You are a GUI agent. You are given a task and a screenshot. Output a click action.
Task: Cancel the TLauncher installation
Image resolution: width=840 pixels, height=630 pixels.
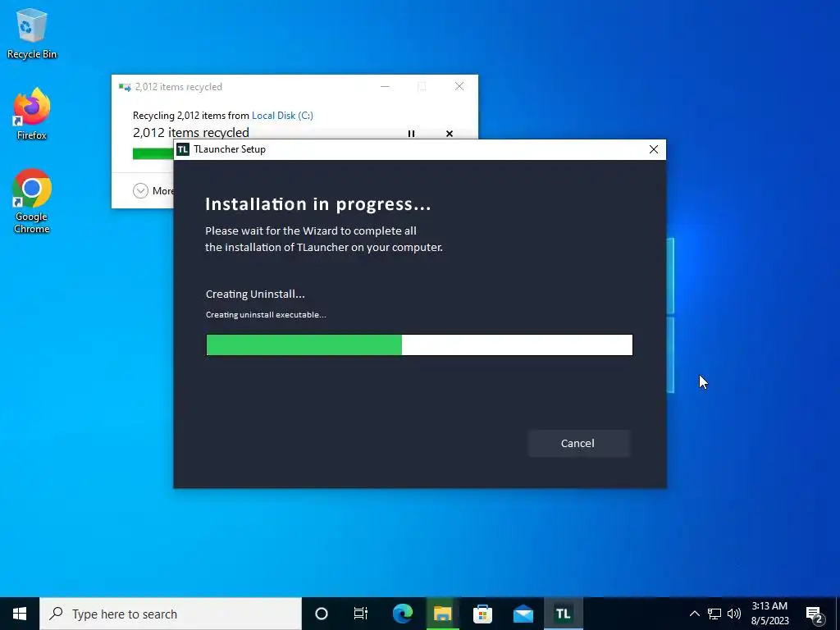pos(578,443)
